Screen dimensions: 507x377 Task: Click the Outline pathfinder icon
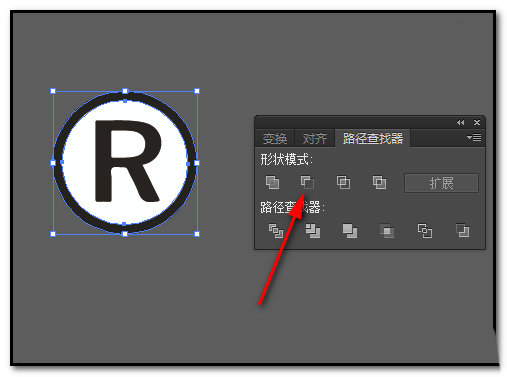425,231
